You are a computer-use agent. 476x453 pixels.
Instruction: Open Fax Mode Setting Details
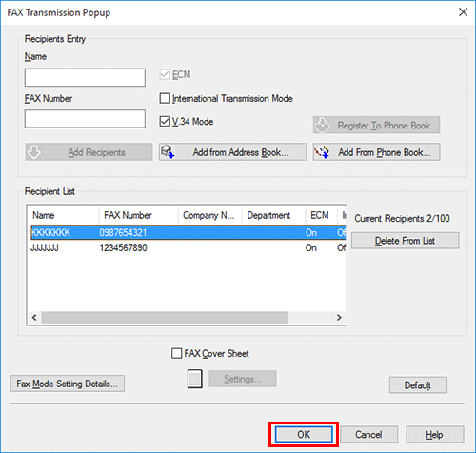pyautogui.click(x=68, y=384)
